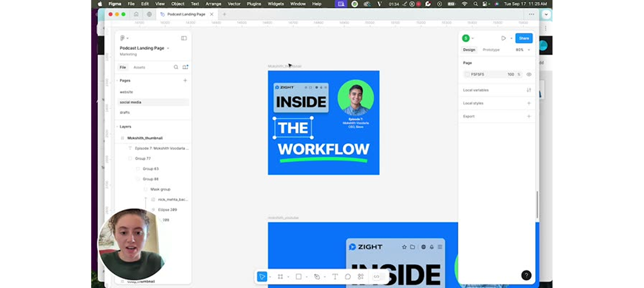The height and width of the screenshot is (288, 644).
Task: Collapse the Pages section
Action: coord(117,80)
